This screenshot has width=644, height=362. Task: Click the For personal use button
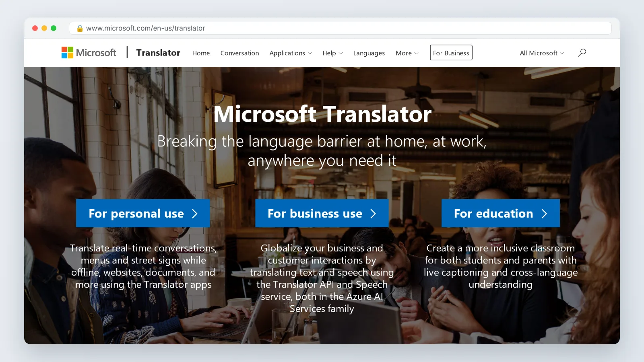143,213
